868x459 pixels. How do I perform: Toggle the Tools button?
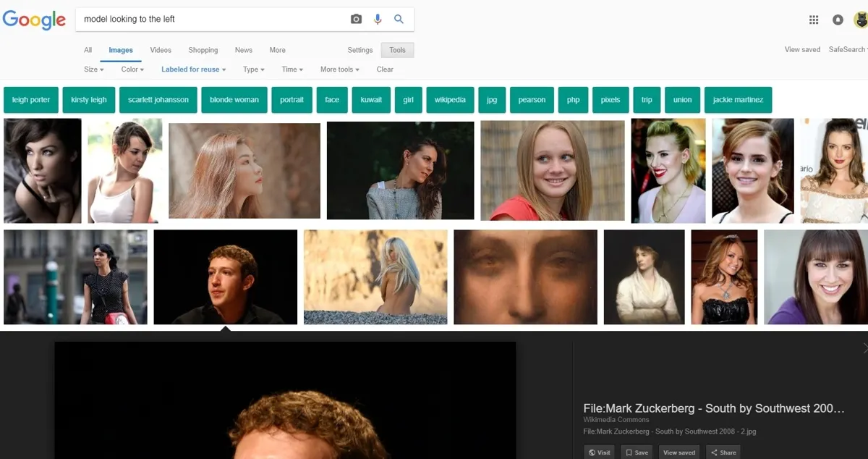398,50
